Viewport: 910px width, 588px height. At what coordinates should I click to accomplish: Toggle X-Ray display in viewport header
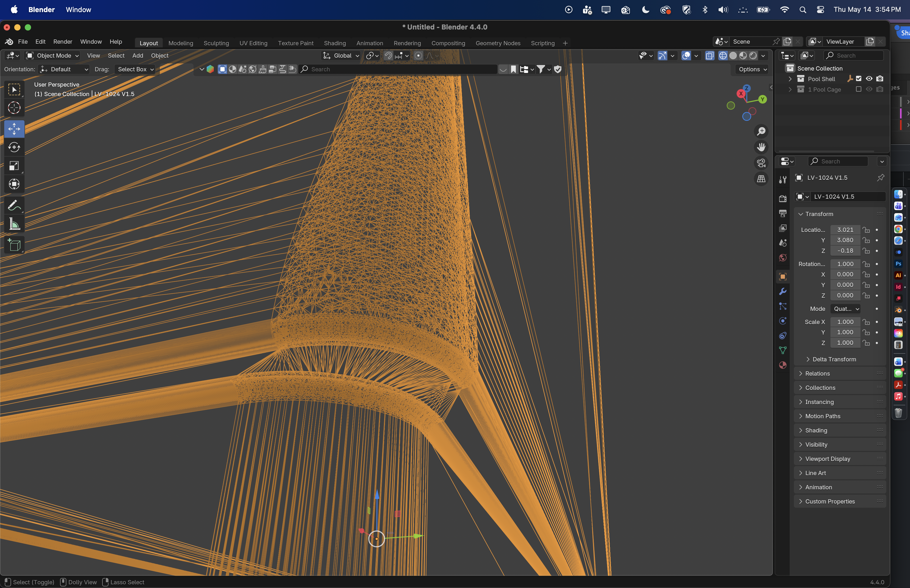pos(710,56)
